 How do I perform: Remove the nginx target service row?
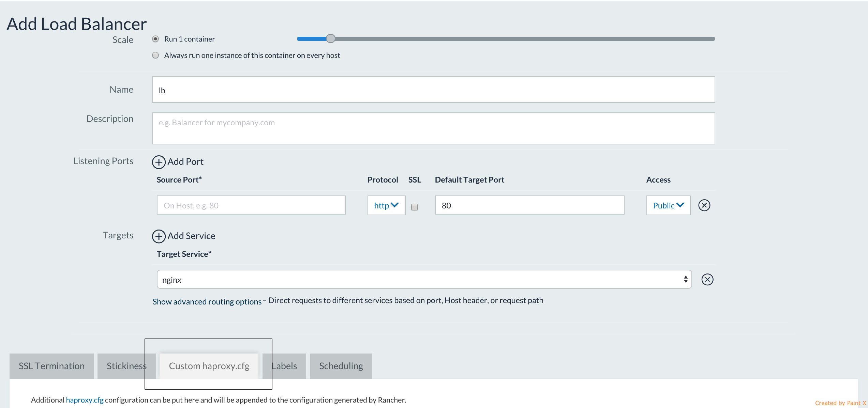[707, 280]
